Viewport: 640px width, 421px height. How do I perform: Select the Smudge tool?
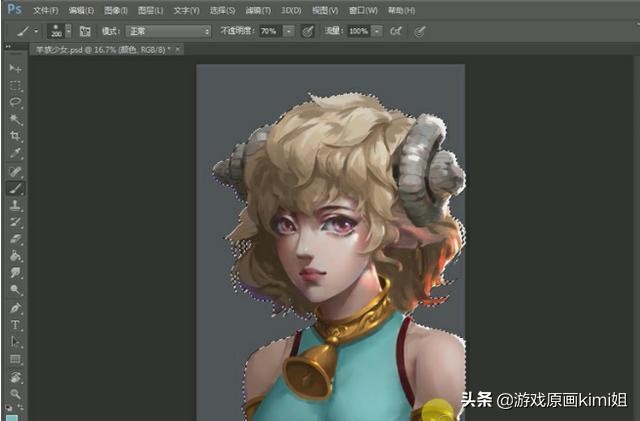coord(15,273)
